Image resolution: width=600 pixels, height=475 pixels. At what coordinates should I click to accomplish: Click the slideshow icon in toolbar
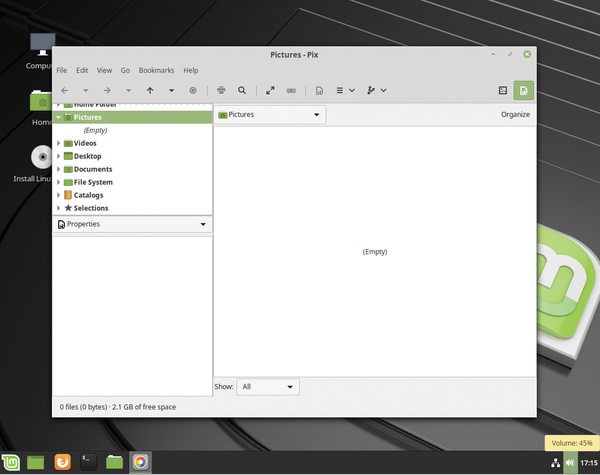(291, 90)
